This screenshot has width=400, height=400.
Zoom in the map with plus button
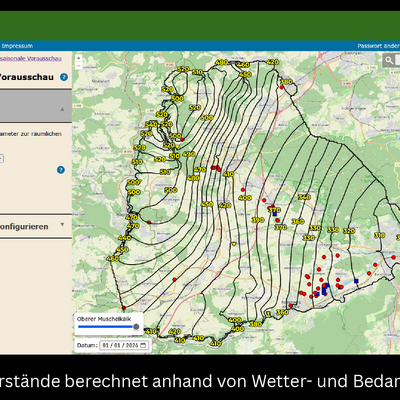point(78,58)
